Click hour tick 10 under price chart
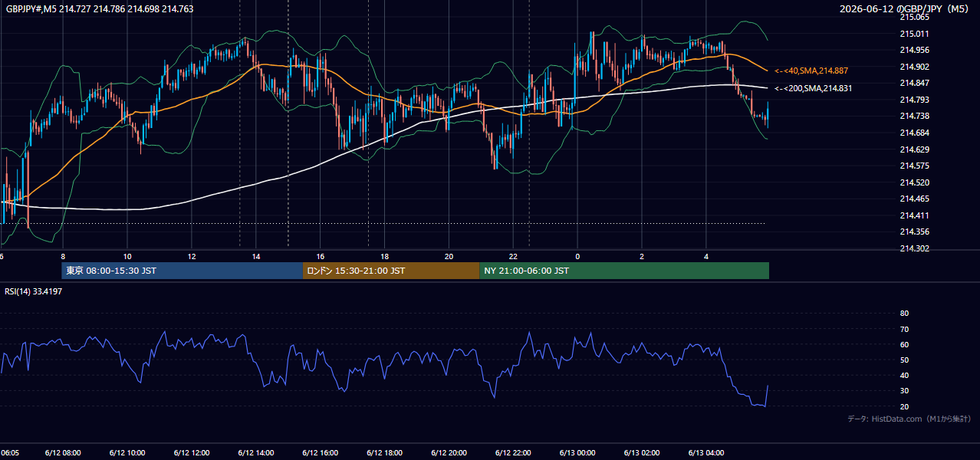980x460 pixels. click(x=127, y=257)
